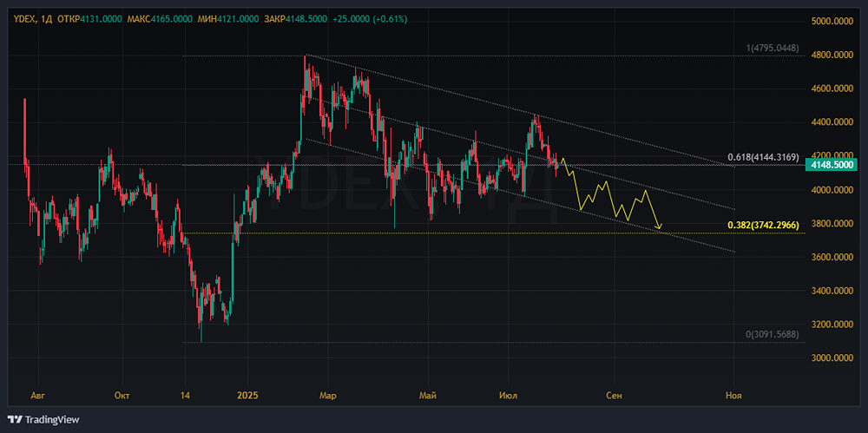Click the Авг time axis label
This screenshot has width=868, height=433.
click(38, 396)
